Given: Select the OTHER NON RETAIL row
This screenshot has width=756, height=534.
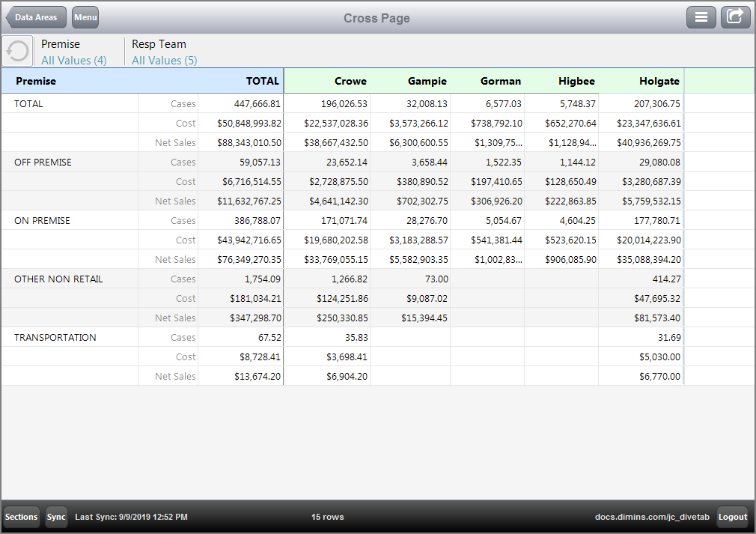Looking at the screenshot, I should click(x=58, y=279).
